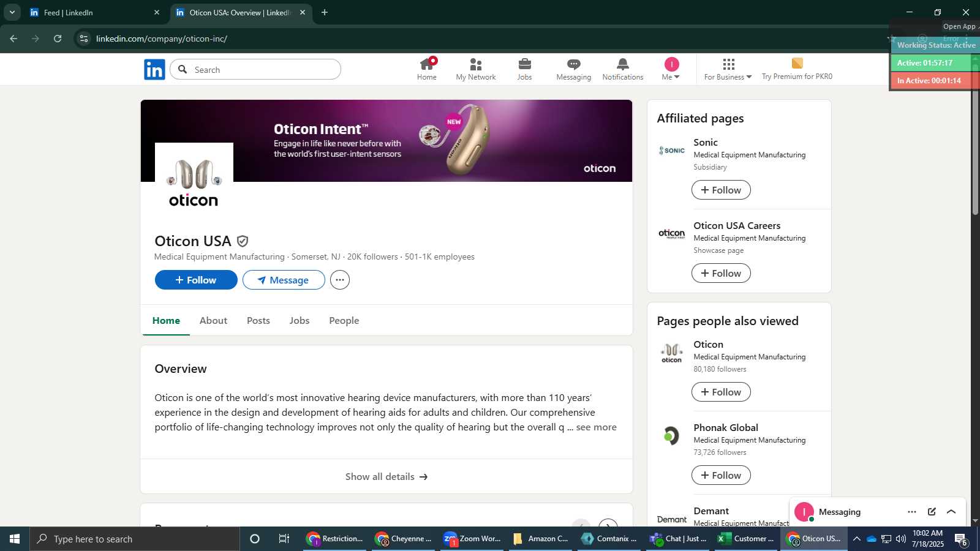This screenshot has width=980, height=551.
Task: Select the Home company tab
Action: (x=166, y=320)
